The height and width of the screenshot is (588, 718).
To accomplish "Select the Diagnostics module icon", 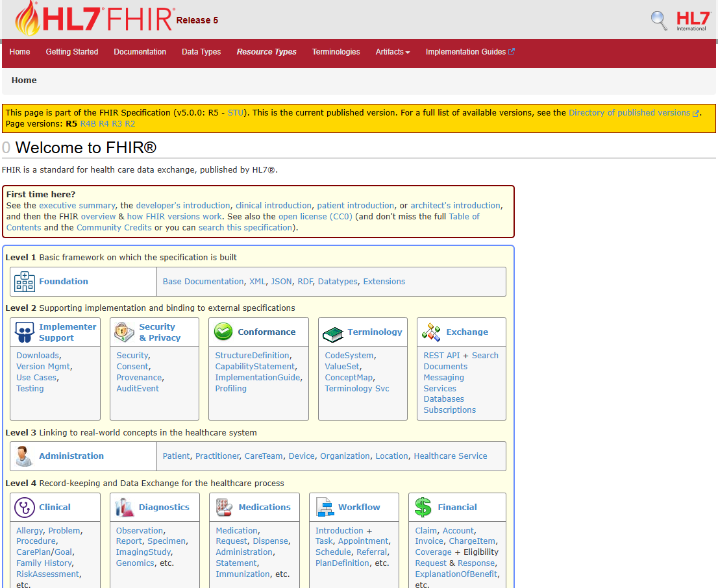I will pyautogui.click(x=122, y=507).
